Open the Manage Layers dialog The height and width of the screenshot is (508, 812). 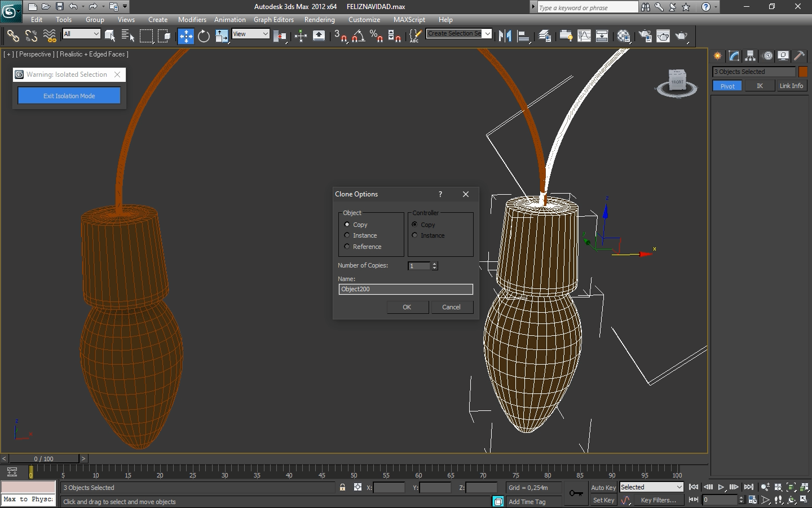click(545, 36)
